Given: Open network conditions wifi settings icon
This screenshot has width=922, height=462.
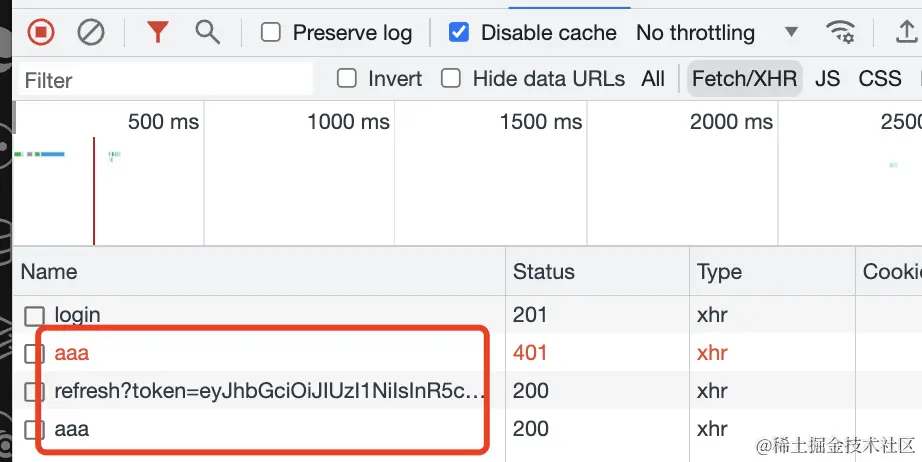Looking at the screenshot, I should click(840, 32).
